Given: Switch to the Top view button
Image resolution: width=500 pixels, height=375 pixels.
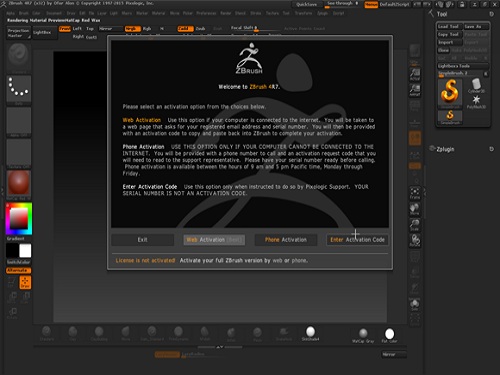Looking at the screenshot, I should pyautogui.click(x=90, y=29).
